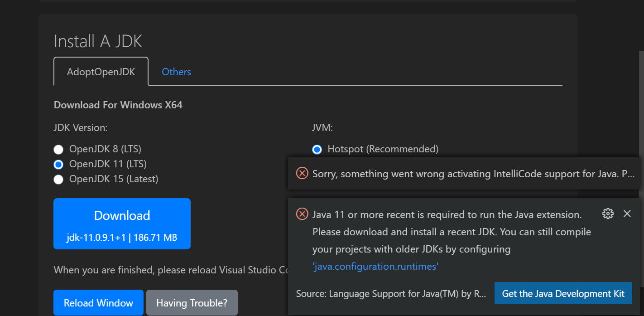
Task: Select Hotspot (Recommended) JVM option
Action: (x=317, y=149)
